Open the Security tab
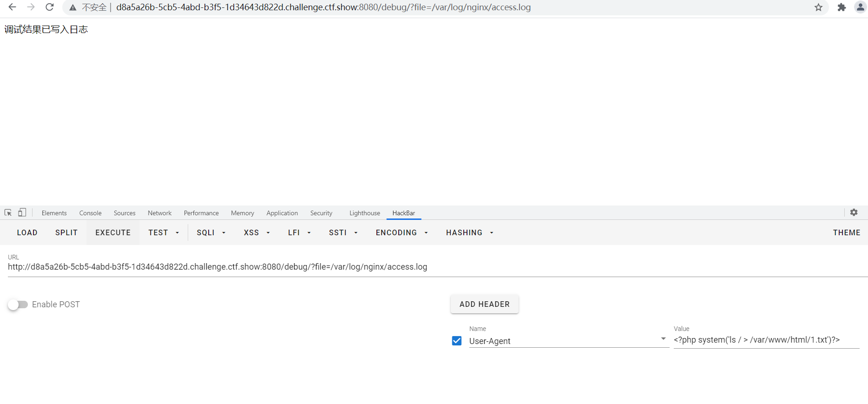Image resolution: width=868 pixels, height=404 pixels. click(x=322, y=213)
